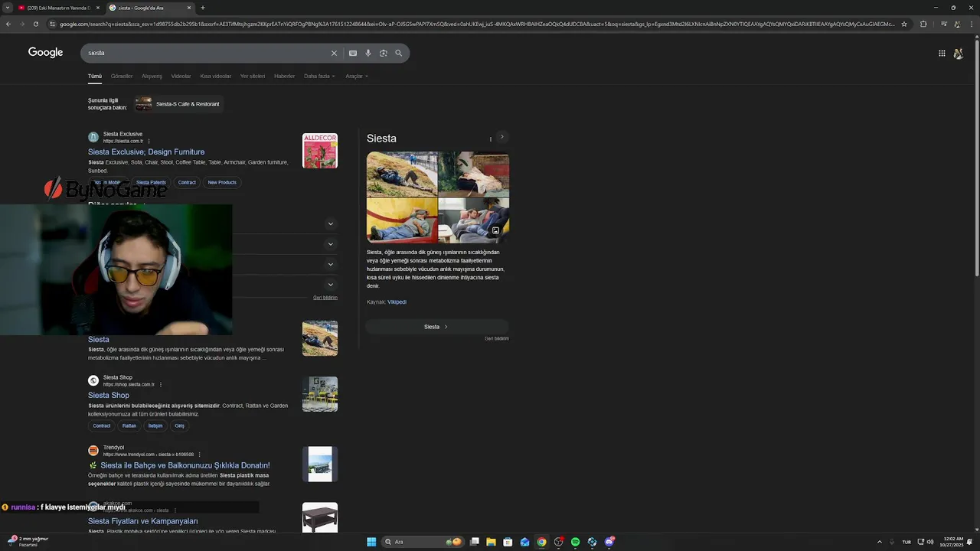Expand first related question chevron
The image size is (980, 551).
331,223
